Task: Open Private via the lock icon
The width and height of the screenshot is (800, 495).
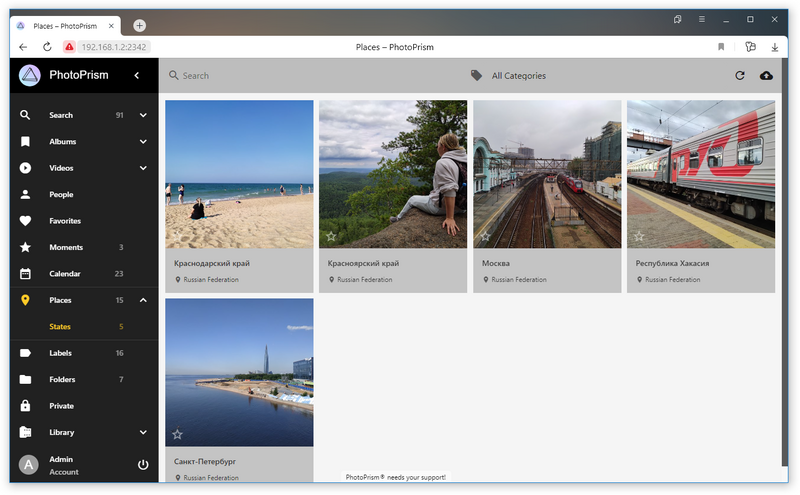Action: pyautogui.click(x=25, y=406)
